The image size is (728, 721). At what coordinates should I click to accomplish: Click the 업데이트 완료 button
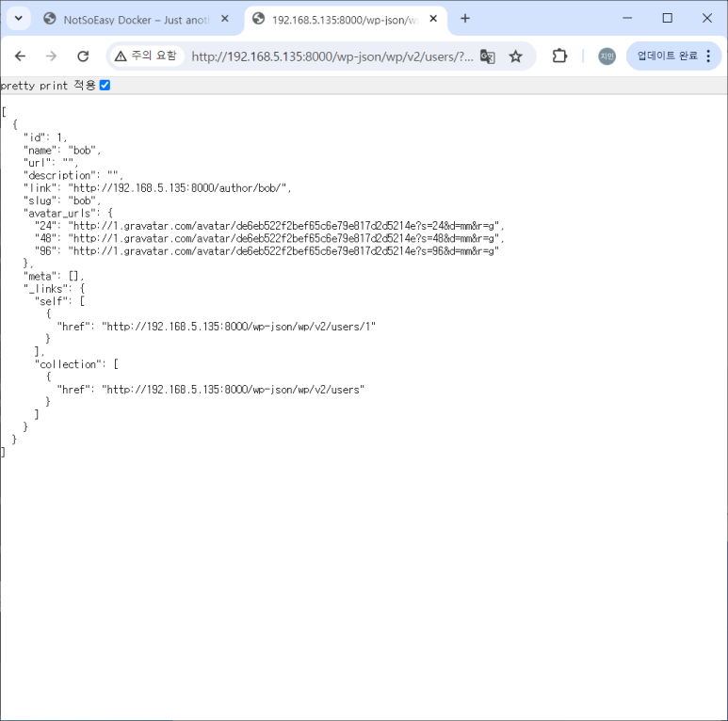667,56
